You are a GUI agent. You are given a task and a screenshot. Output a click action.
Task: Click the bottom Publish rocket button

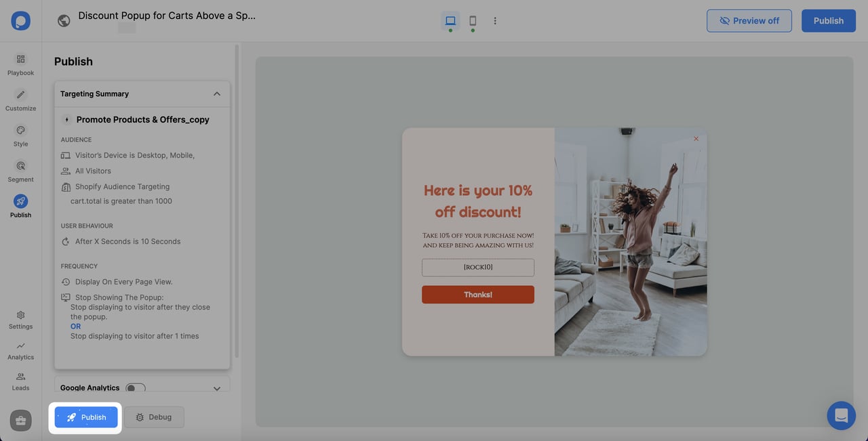tap(86, 417)
